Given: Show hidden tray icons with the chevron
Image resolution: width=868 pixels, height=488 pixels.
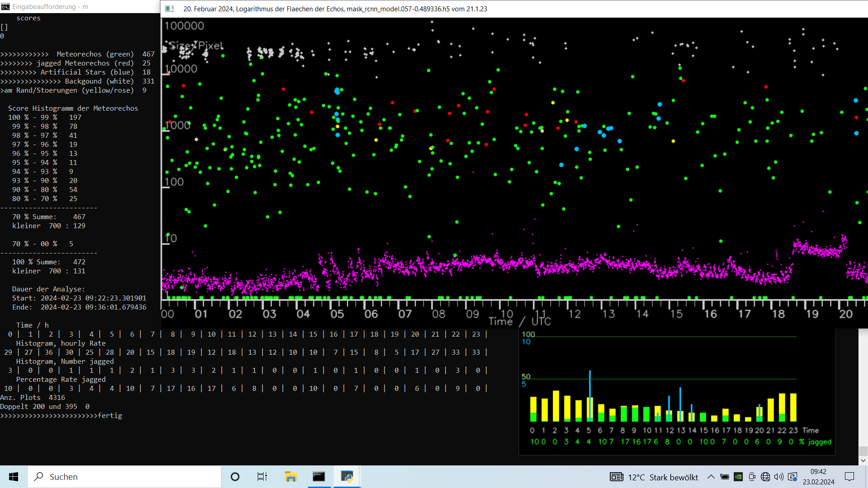Looking at the screenshot, I should pos(711,477).
